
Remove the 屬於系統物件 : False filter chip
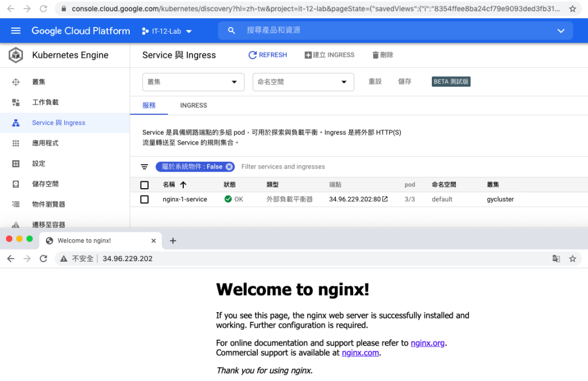coord(229,167)
